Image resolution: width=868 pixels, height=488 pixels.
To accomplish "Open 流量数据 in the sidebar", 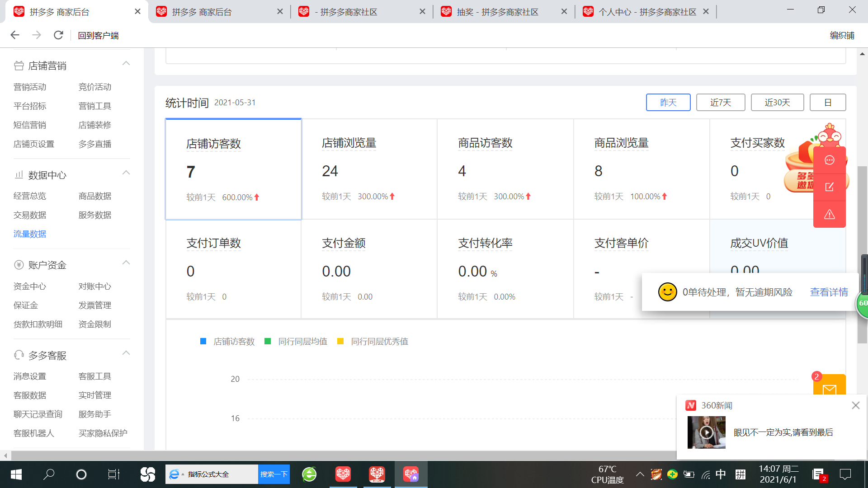I will point(30,234).
